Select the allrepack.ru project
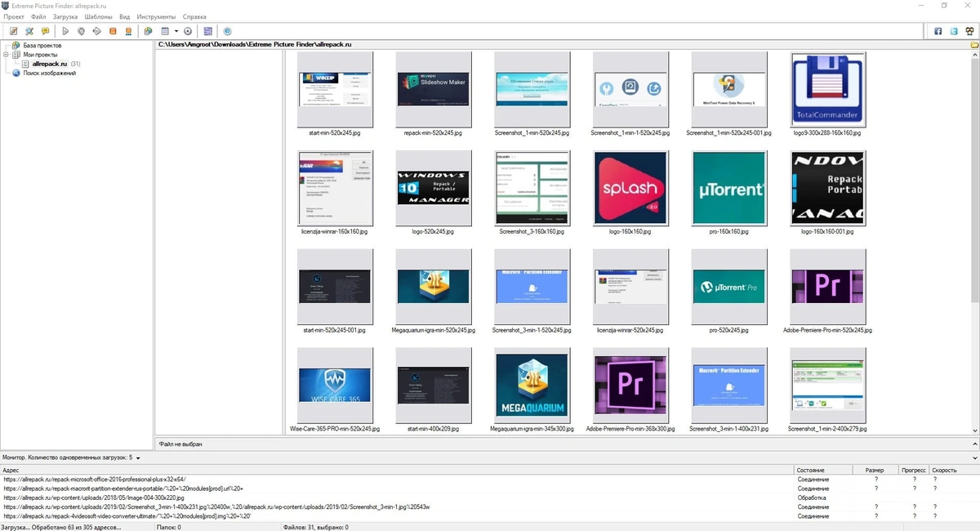The height and width of the screenshot is (531, 980). 50,64
